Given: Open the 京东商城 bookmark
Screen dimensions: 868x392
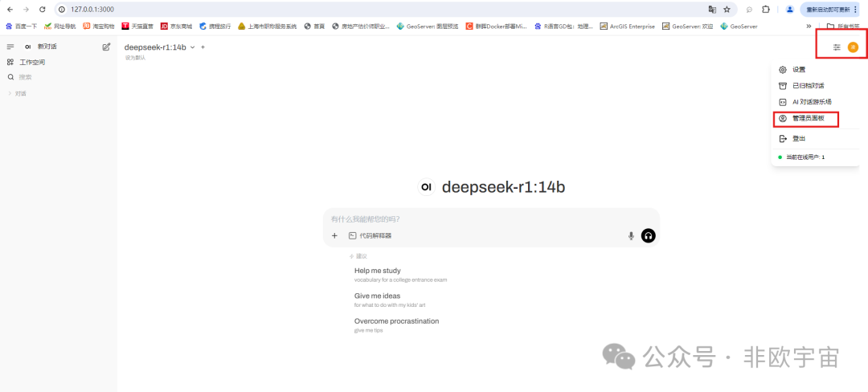Looking at the screenshot, I should [x=176, y=26].
